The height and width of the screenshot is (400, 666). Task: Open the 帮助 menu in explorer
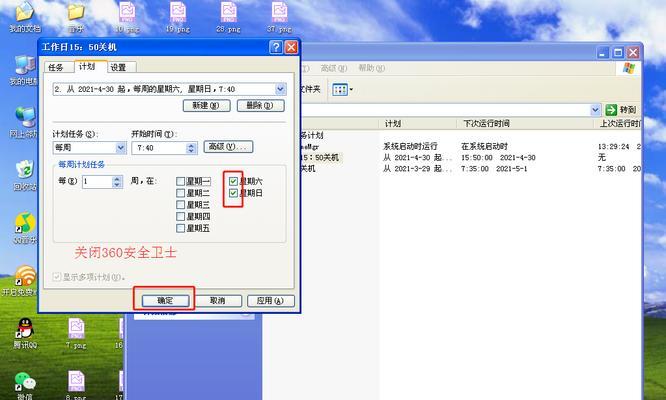[371, 68]
